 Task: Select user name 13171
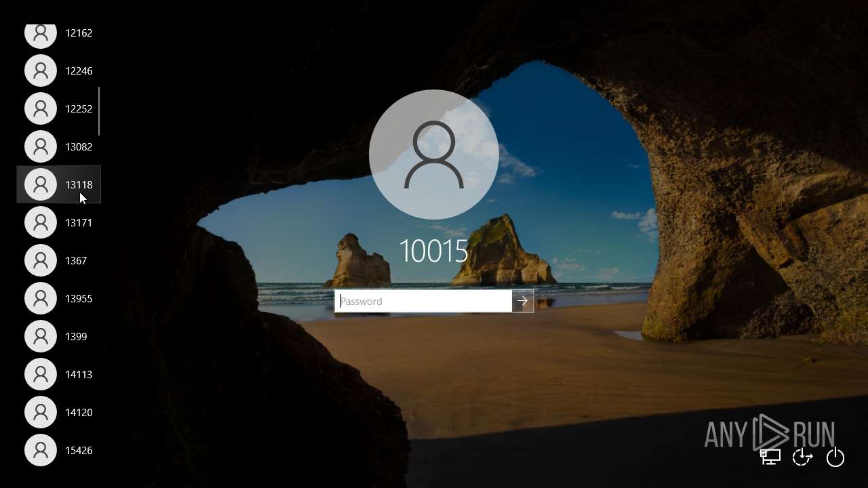(79, 222)
